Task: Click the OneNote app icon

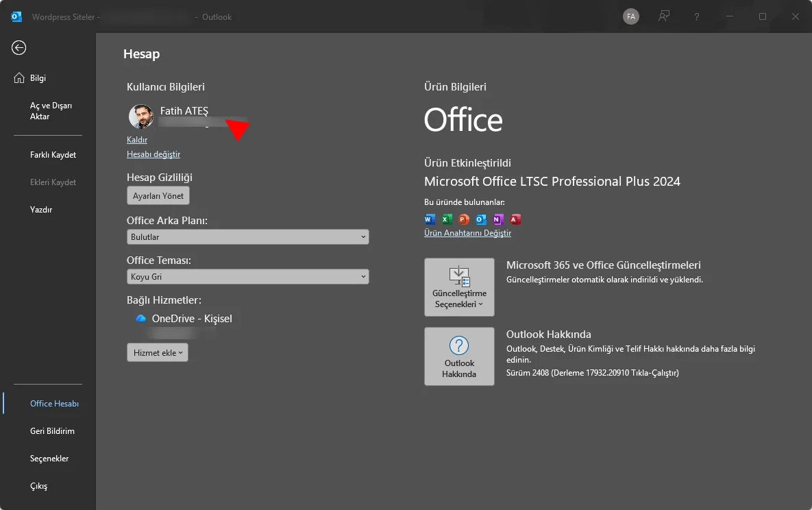Action: [x=497, y=219]
